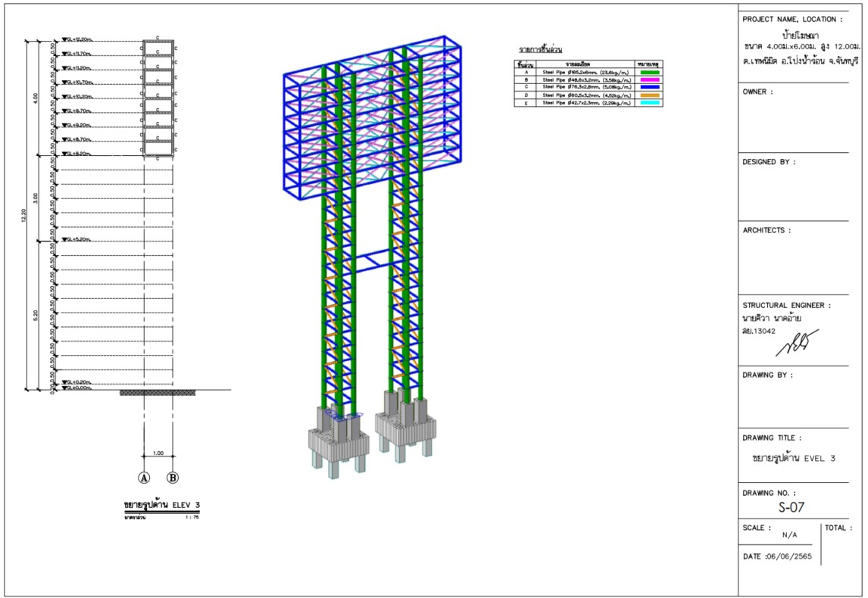Click the 'TOTAL :' label
Viewport: 868px width, 598px height.
point(838,528)
